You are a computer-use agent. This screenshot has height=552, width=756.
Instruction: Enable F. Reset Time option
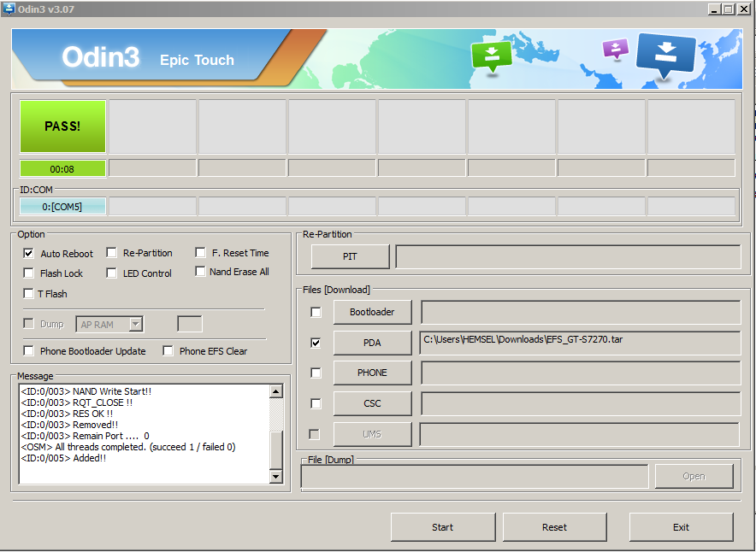pos(200,252)
